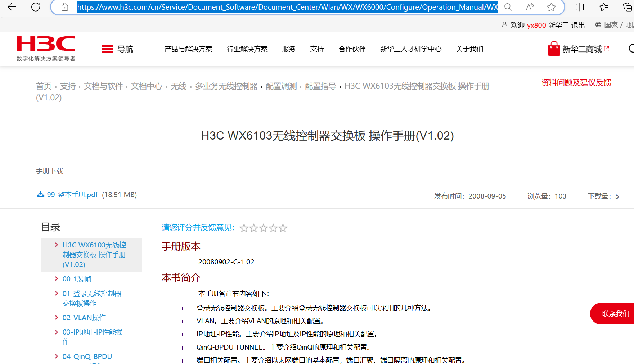
Task: Rate the manual four stars
Action: pyautogui.click(x=273, y=228)
